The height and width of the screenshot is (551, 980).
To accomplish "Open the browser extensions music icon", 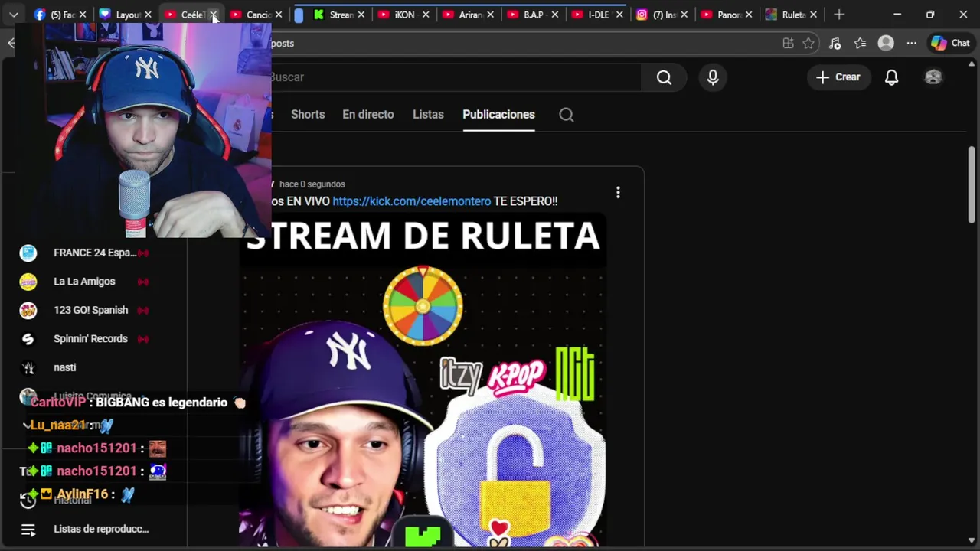I will tap(835, 44).
